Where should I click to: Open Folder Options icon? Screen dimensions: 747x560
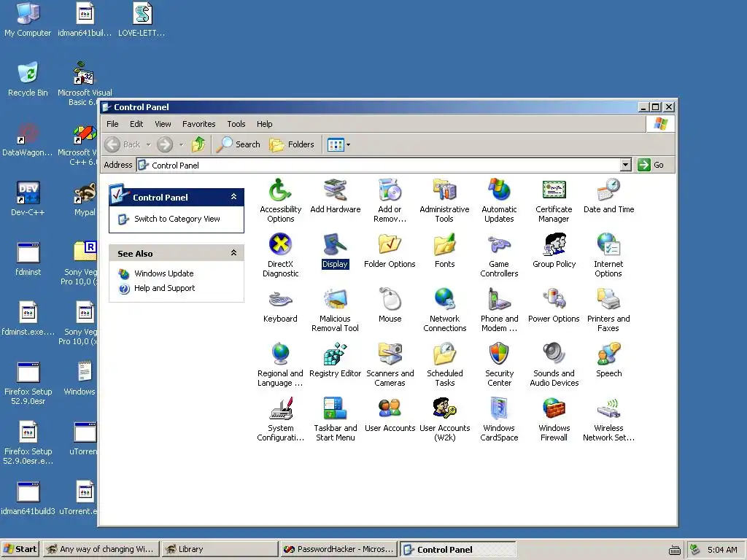pos(390,244)
